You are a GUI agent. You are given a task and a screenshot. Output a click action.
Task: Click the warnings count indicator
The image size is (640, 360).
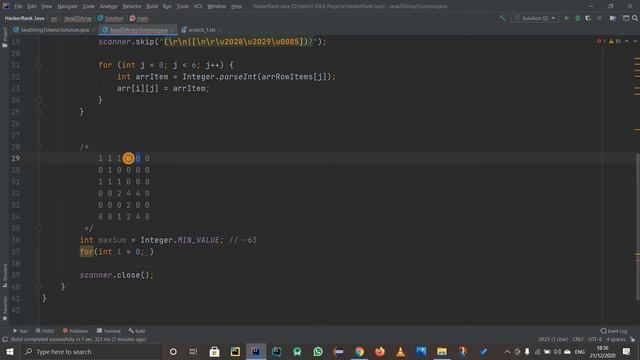click(615, 41)
